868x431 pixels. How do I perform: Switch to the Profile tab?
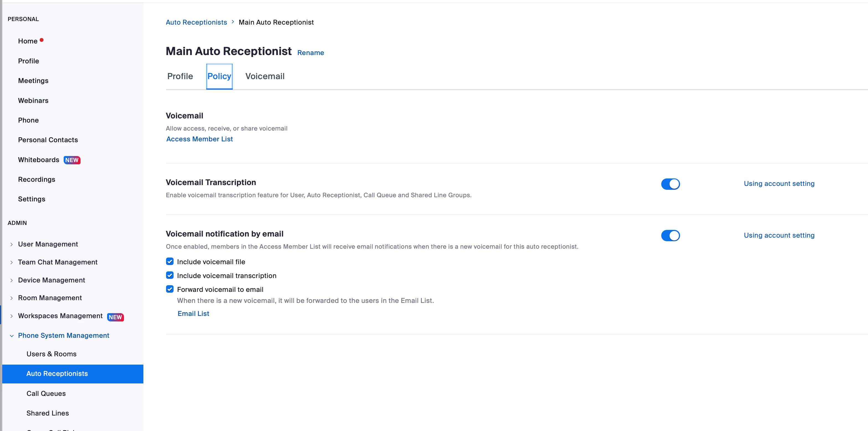pyautogui.click(x=180, y=76)
